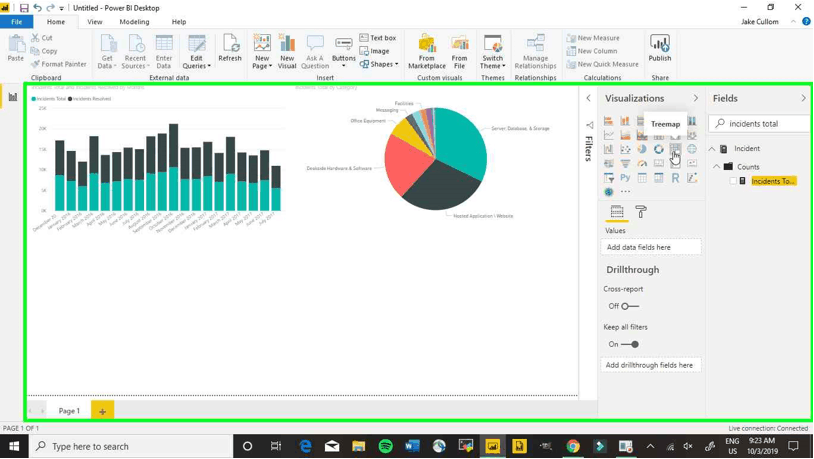Screen dimensions: 814x459
Task: Collapse the Fields pane chevron
Action: (x=803, y=98)
